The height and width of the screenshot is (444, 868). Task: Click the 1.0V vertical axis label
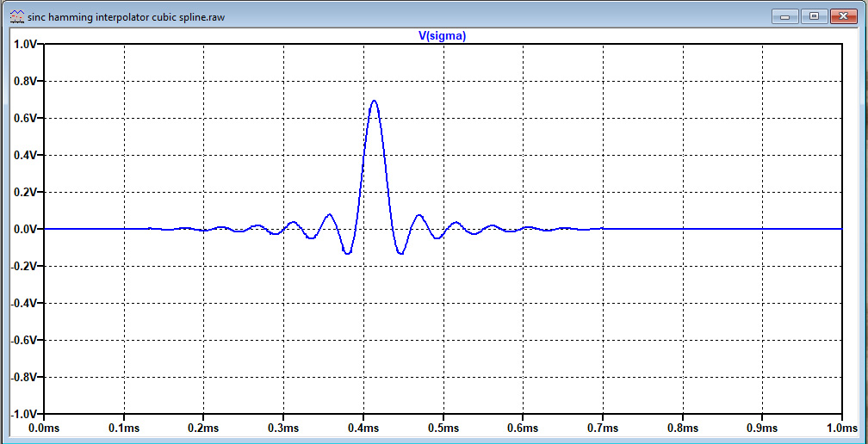click(x=26, y=45)
